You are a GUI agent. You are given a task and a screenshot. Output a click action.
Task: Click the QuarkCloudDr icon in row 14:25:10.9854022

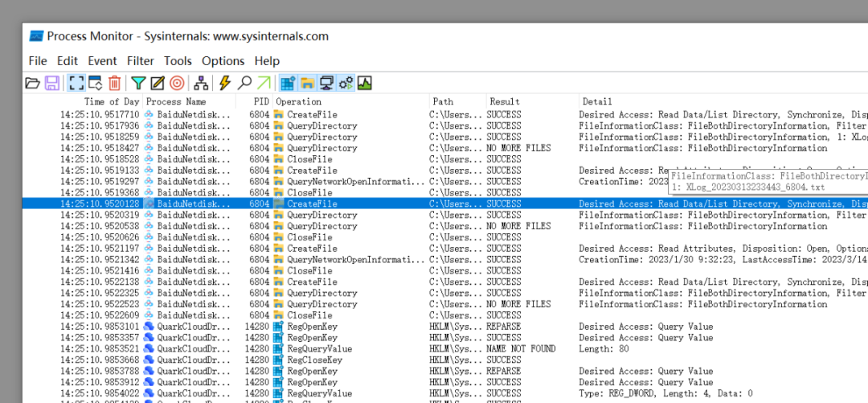pos(149,393)
